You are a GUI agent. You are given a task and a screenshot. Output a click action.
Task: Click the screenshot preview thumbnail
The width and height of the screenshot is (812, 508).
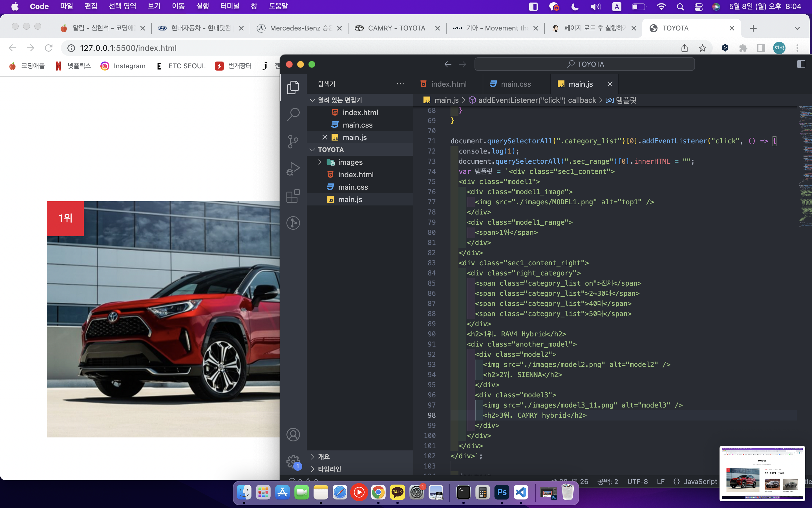tap(762, 473)
